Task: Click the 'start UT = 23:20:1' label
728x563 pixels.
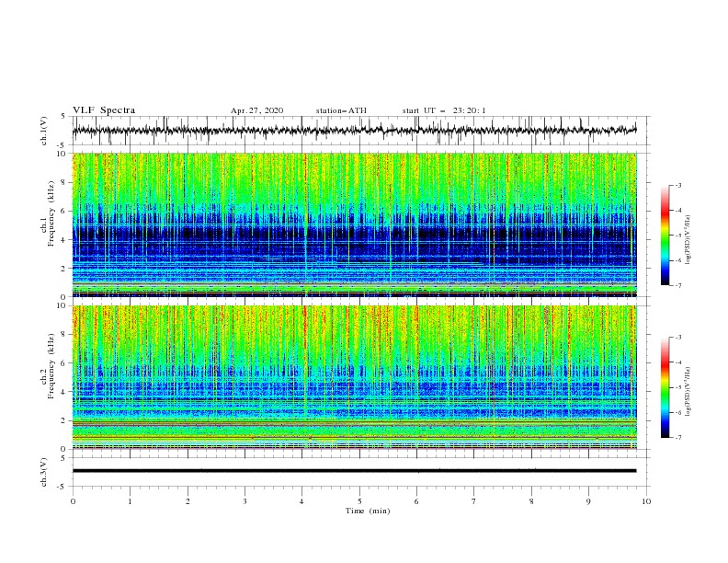Action: 444,110
